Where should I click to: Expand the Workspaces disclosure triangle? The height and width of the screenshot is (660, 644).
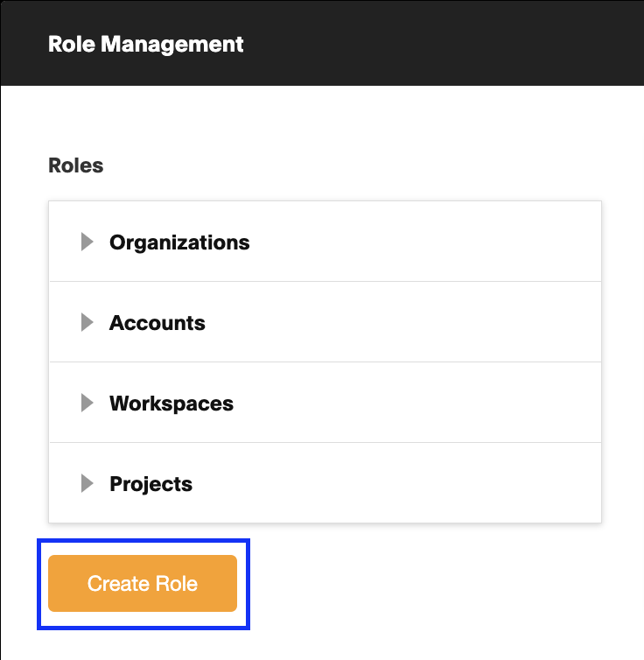point(87,403)
